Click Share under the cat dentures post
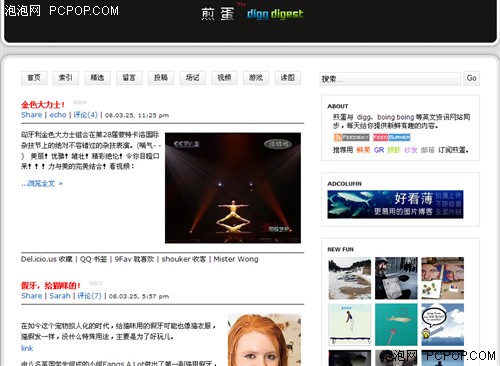500x366 pixels. point(32,296)
